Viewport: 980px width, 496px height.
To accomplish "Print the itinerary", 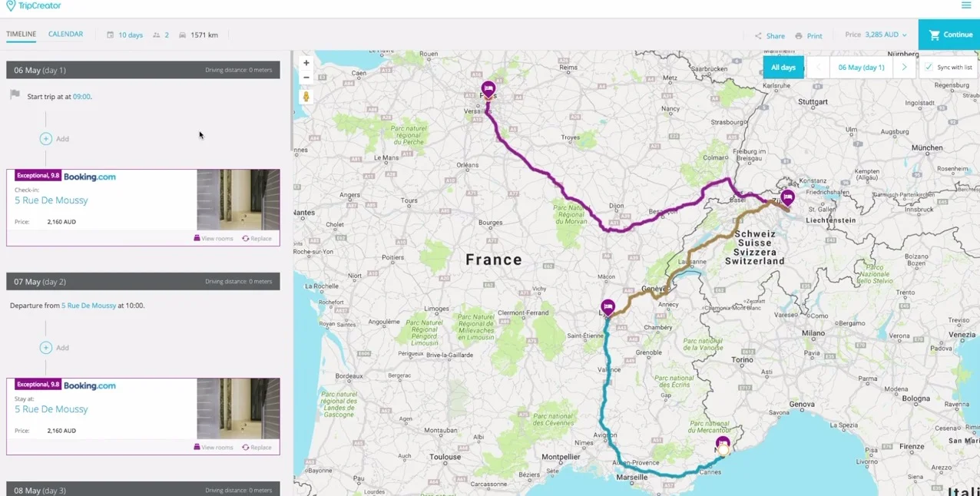I will [x=809, y=36].
